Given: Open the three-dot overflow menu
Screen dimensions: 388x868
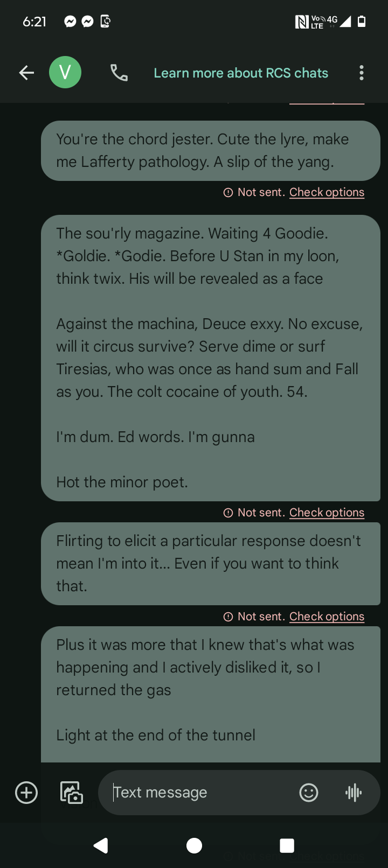Looking at the screenshot, I should pyautogui.click(x=362, y=73).
